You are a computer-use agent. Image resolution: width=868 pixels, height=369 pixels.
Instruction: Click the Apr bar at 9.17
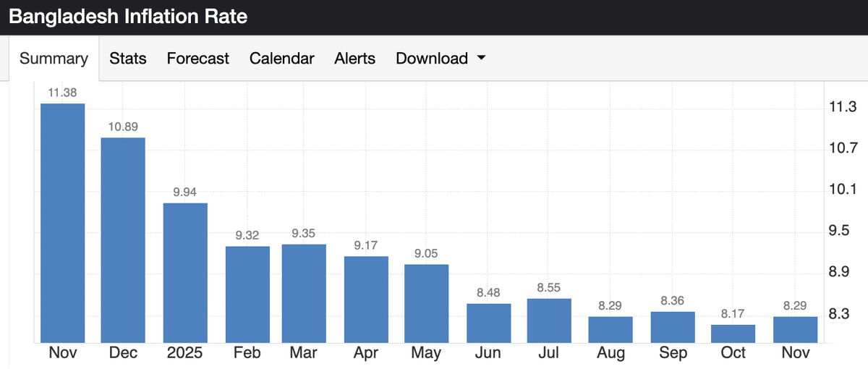coord(366,299)
